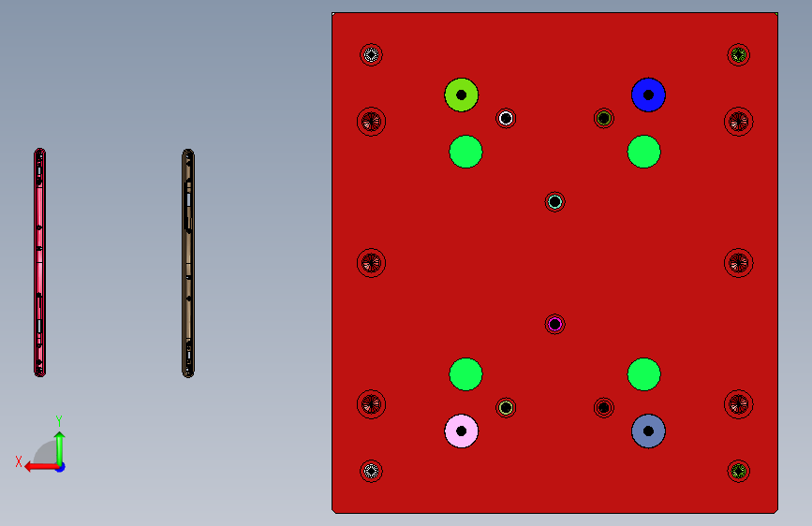This screenshot has height=526, width=812.
Task: Select the small dark hole near slate bushing
Action: click(x=604, y=407)
